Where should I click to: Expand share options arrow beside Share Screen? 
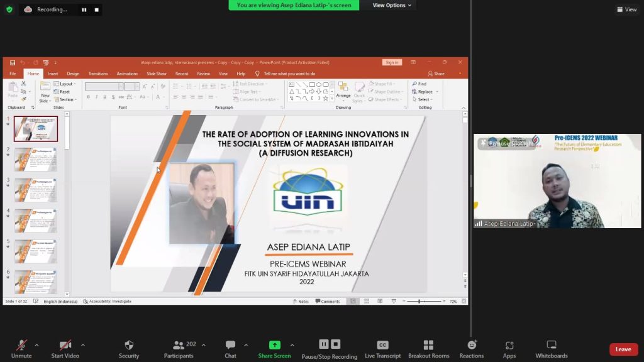click(x=292, y=345)
